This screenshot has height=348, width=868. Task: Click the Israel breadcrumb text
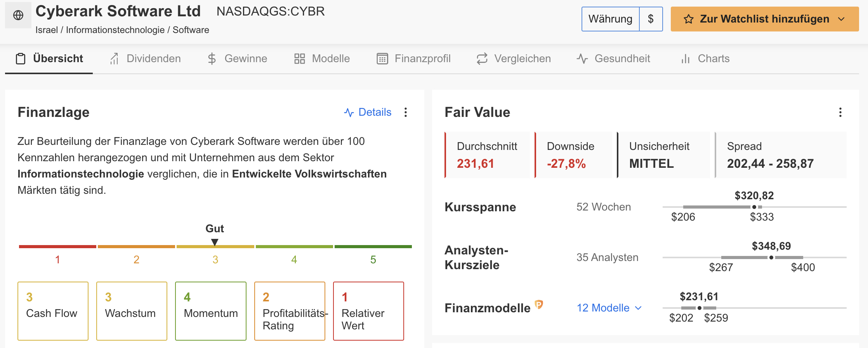click(47, 30)
